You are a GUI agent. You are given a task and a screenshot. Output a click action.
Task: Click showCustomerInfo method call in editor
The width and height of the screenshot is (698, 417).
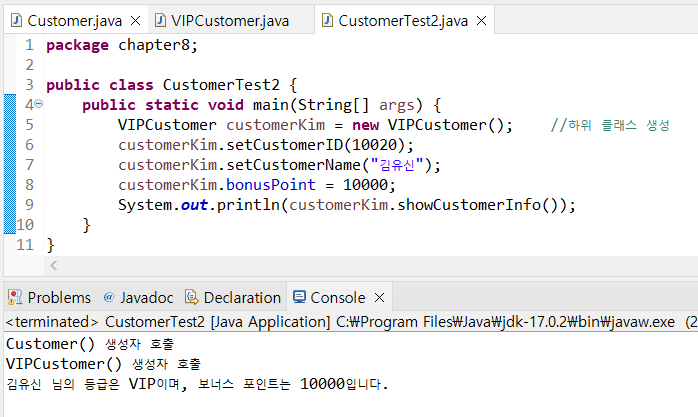[x=479, y=205]
